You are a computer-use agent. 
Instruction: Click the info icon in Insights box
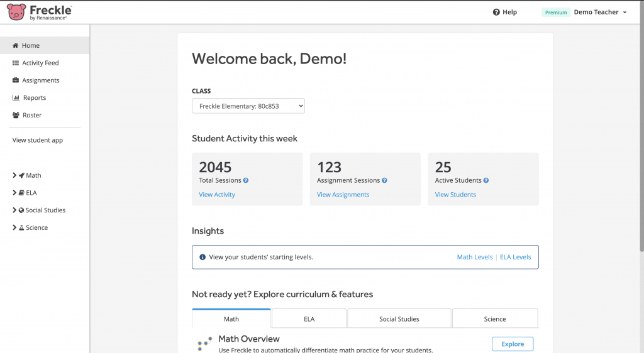(203, 257)
